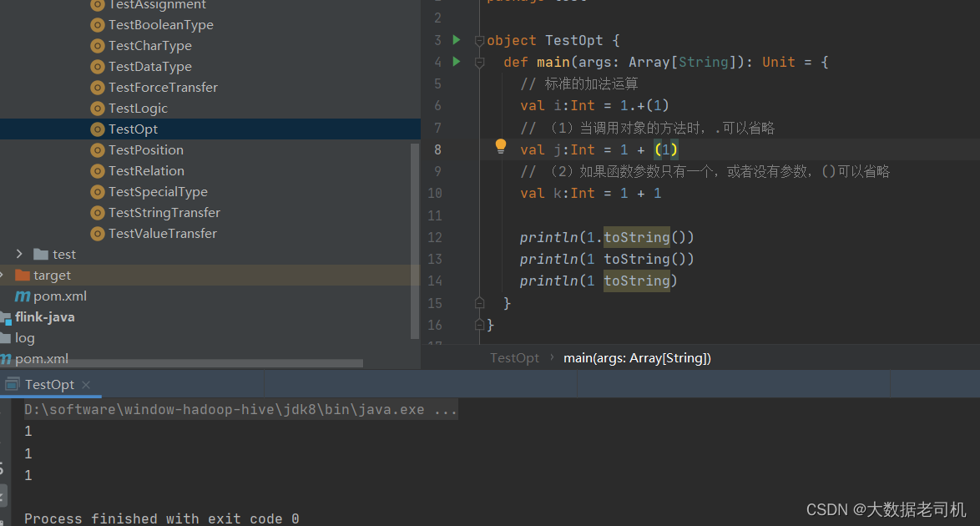Switch to the TestOpt run tab
This screenshot has width=980, height=526.
pos(49,385)
